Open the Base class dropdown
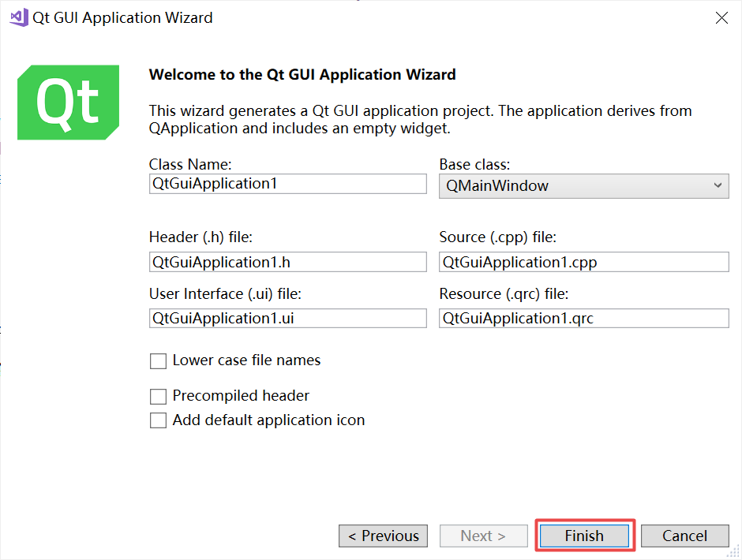Image resolution: width=742 pixels, height=560 pixels. [x=584, y=186]
